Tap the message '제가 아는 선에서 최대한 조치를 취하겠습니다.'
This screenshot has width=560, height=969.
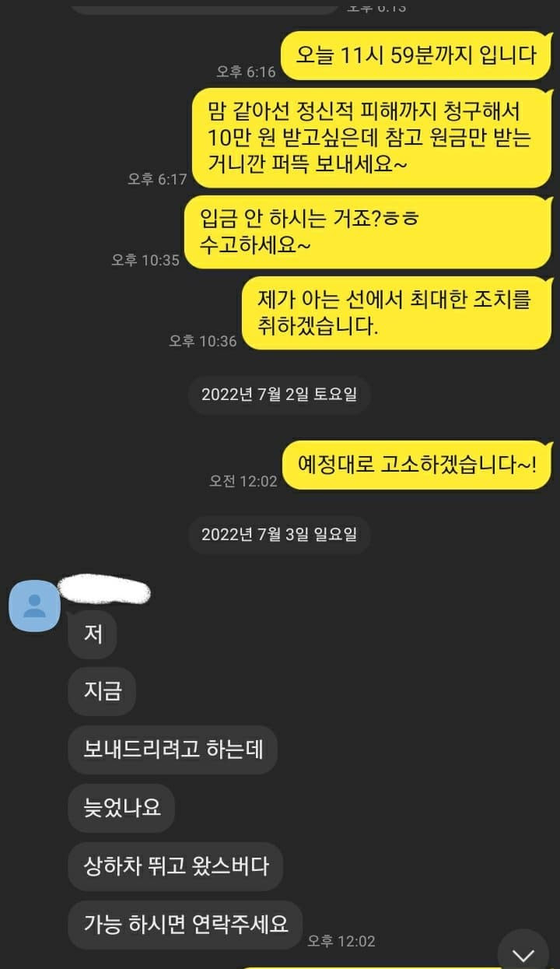pyautogui.click(x=397, y=313)
